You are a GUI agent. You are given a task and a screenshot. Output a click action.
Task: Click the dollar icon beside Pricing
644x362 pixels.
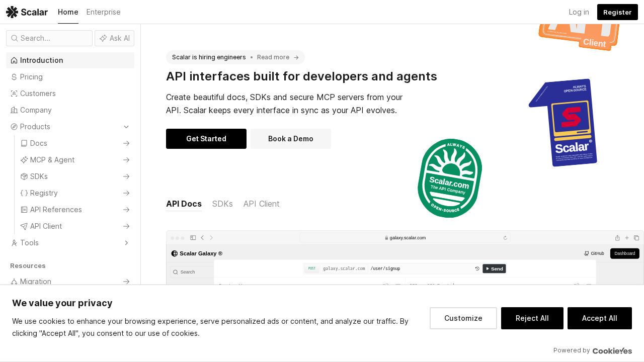pos(14,77)
